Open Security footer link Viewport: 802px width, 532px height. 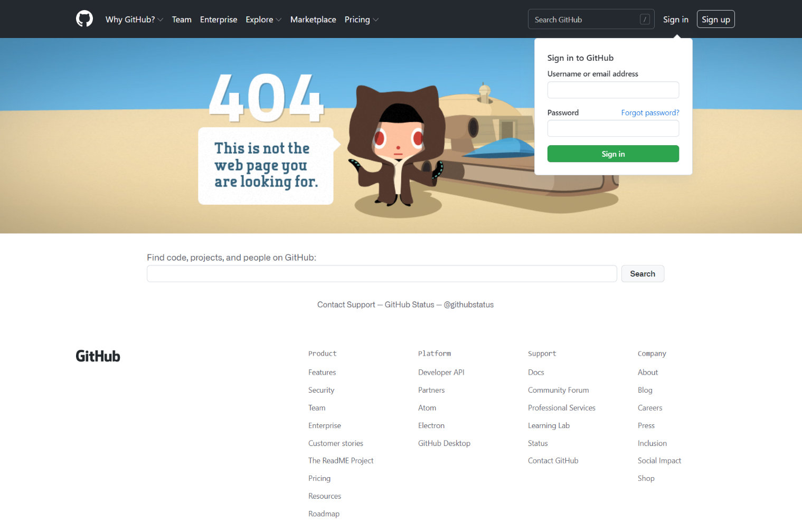321,390
